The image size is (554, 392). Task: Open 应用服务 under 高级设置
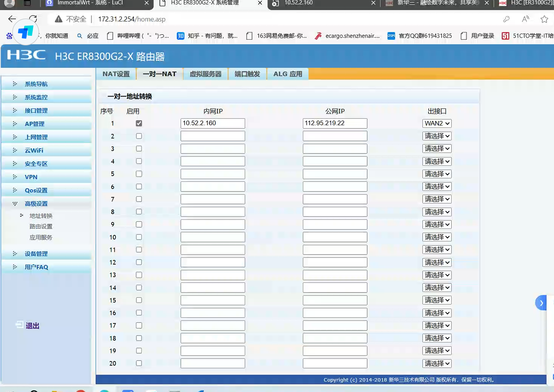click(41, 237)
